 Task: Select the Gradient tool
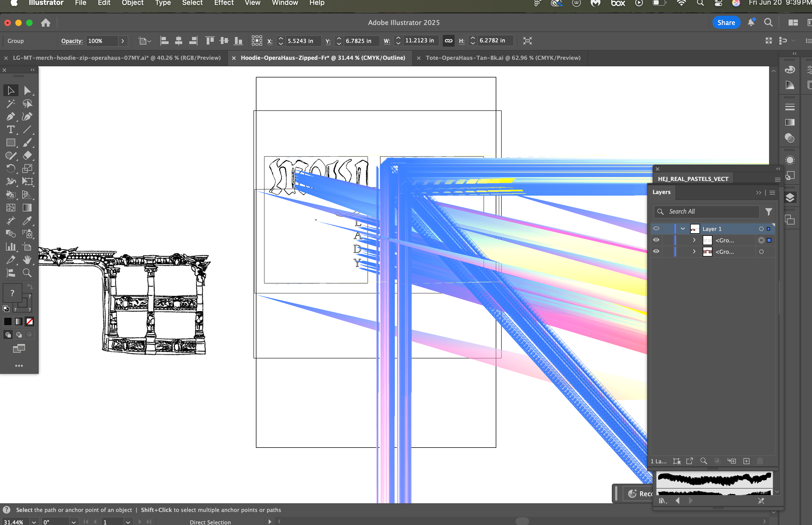pyautogui.click(x=27, y=208)
